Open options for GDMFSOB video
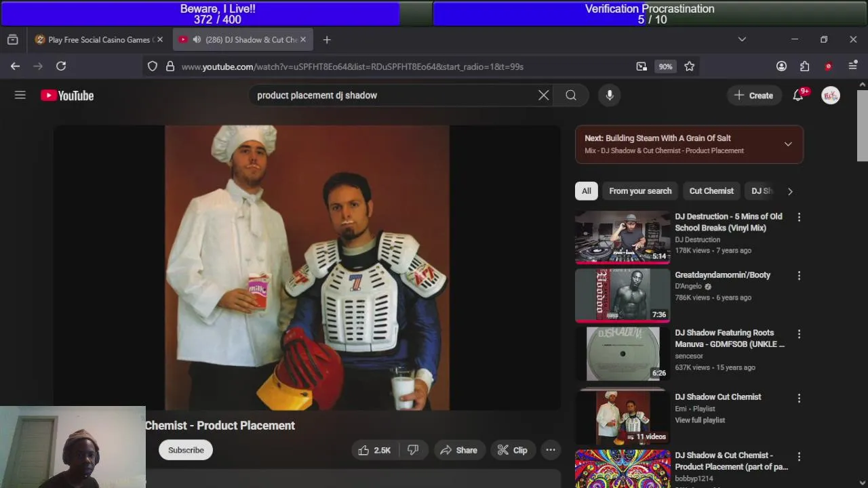The width and height of the screenshot is (868, 488). tap(799, 334)
